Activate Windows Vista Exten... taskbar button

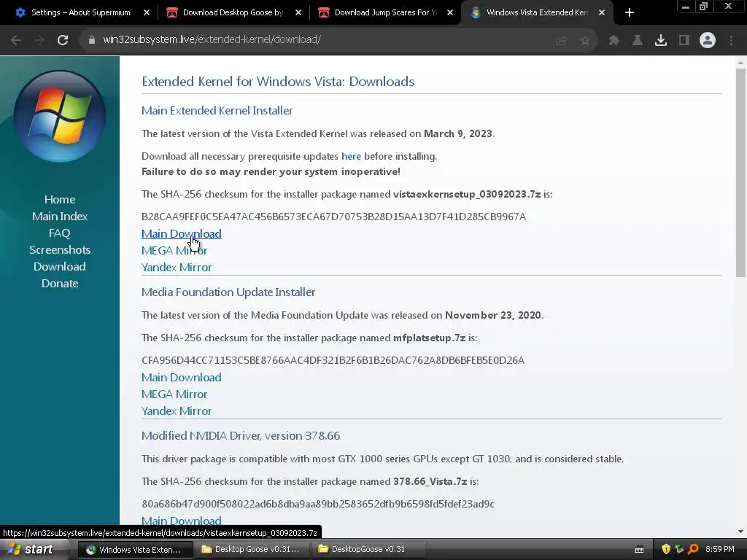coord(135,550)
